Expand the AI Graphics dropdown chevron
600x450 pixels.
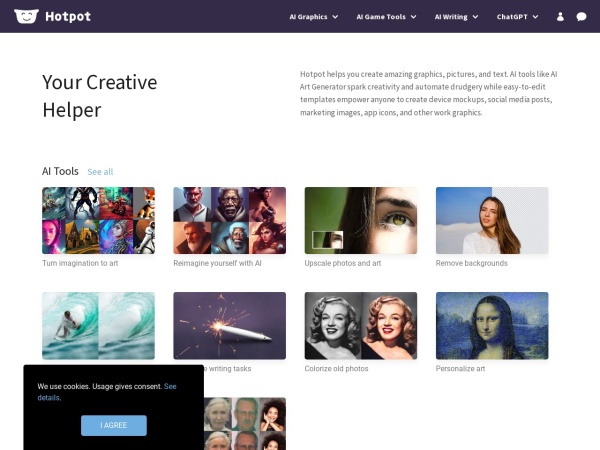click(x=335, y=17)
